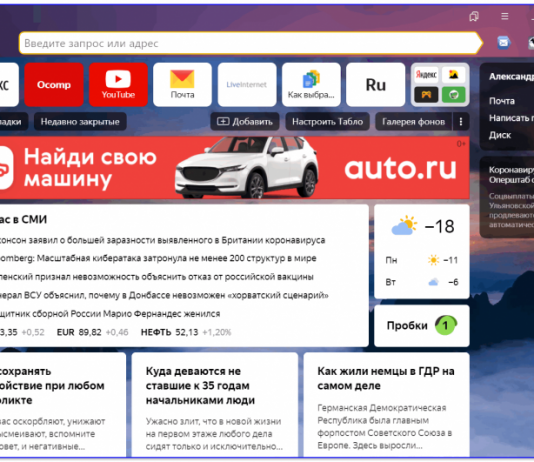Click the green traffic level 1 indicator
534x462 pixels.
pyautogui.click(x=445, y=325)
